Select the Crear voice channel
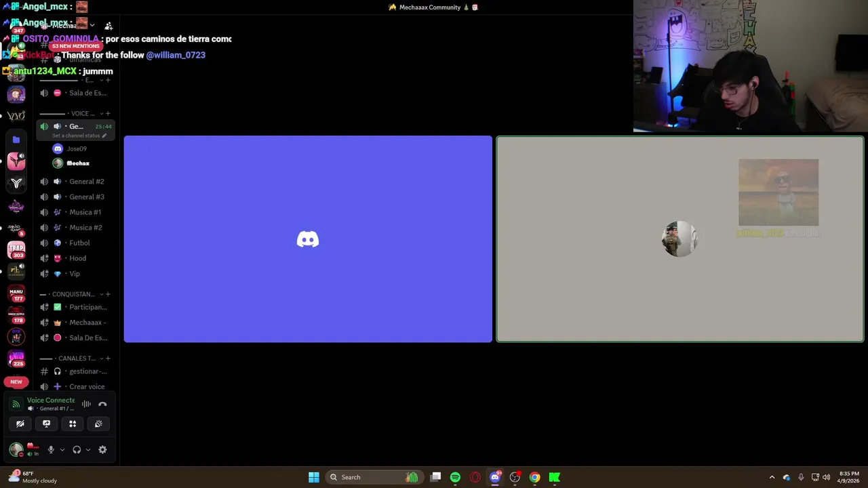Viewport: 868px width, 488px height. pos(75,386)
